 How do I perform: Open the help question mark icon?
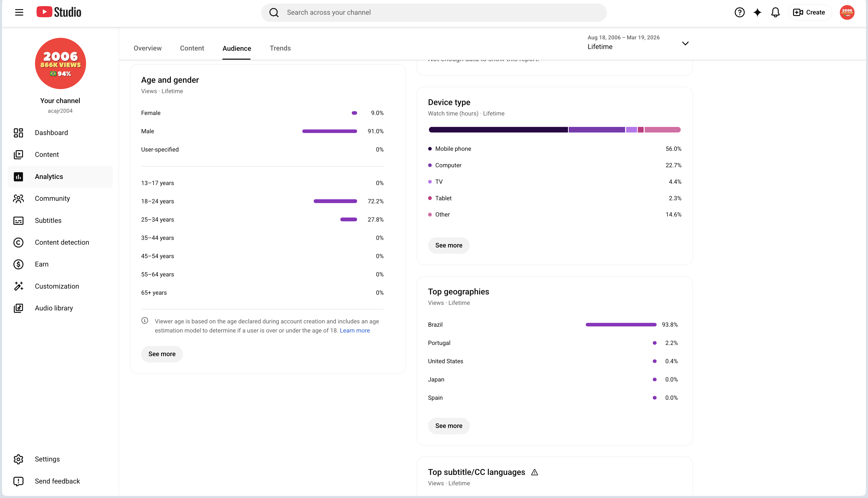pos(739,12)
